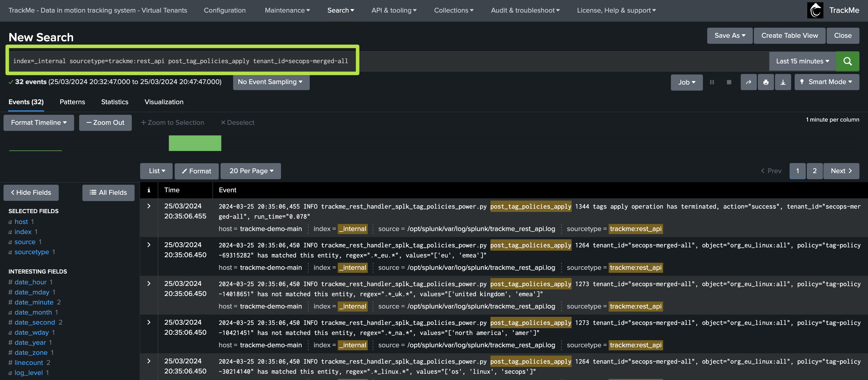Expand the first event row at 20:35:06.455
The image size is (868, 380).
point(149,206)
